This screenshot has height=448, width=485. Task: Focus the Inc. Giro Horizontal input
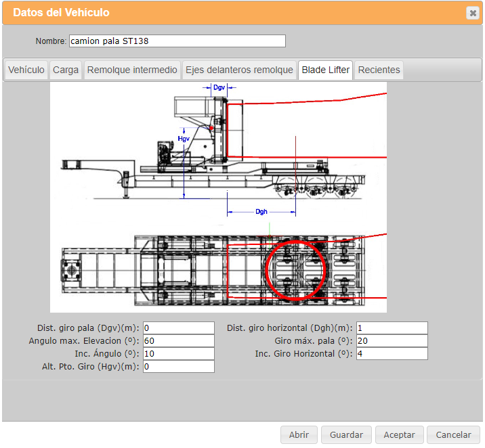point(392,354)
